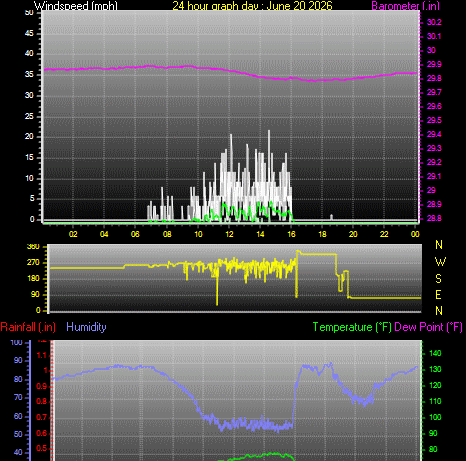Viewport: 466px width, 461px height.
Task: Click the 15 windspeed scale value
Action: pos(29,157)
